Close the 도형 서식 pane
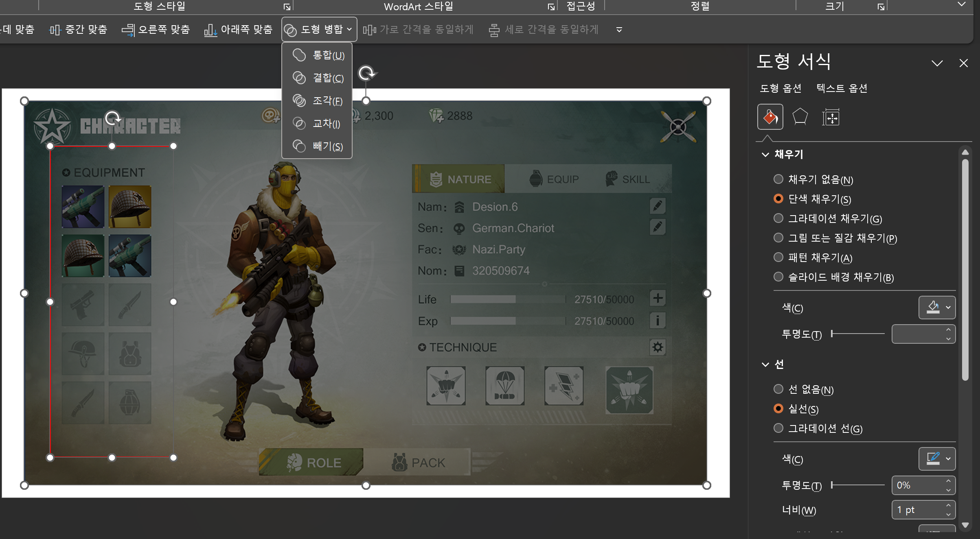The height and width of the screenshot is (539, 980). click(963, 63)
